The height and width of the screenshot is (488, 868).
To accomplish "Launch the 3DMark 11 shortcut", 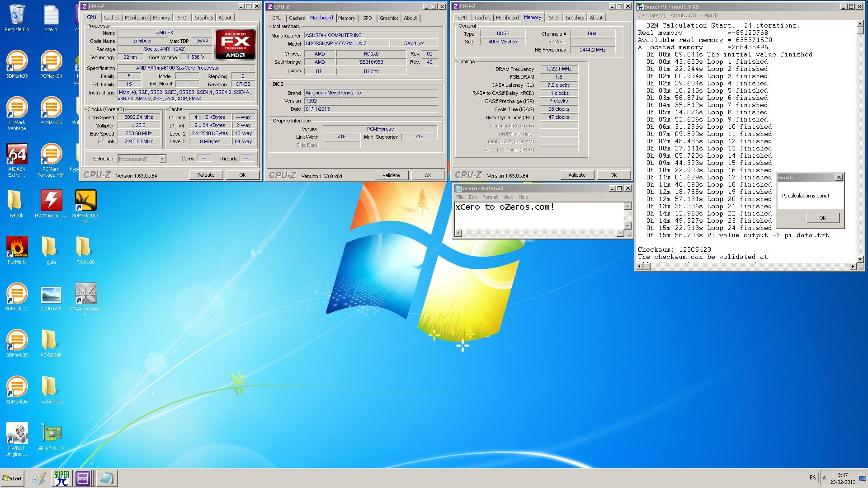I will pos(17,297).
